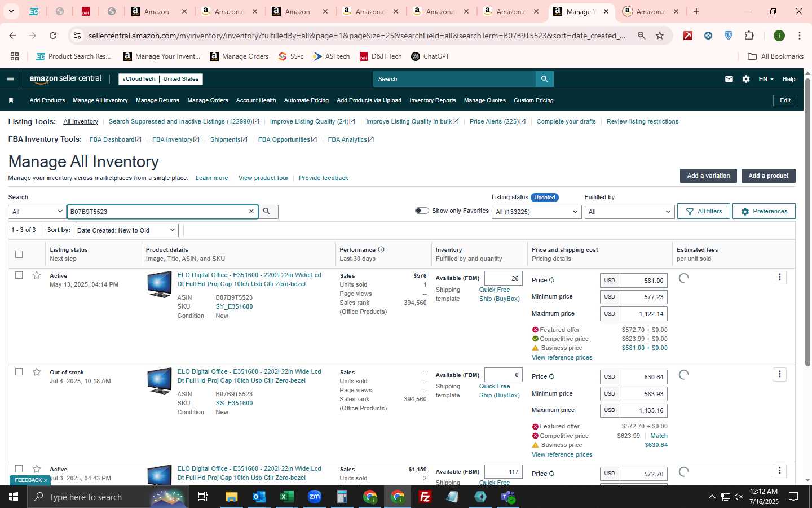Click the Performance info icon
Viewport: 812px width, 508px height.
(381, 249)
